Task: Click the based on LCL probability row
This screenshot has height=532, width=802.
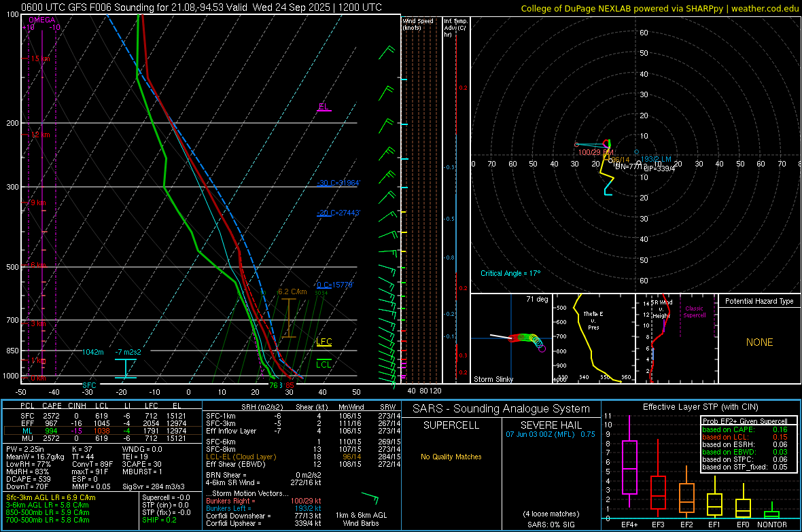Action: [x=745, y=437]
